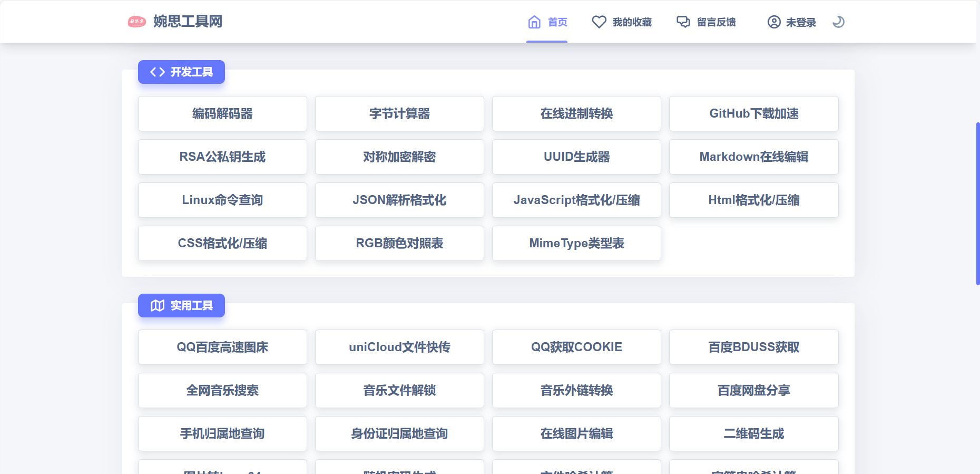980x474 pixels.
Task: Click the page vertical scrollbar thumb
Action: click(x=978, y=204)
